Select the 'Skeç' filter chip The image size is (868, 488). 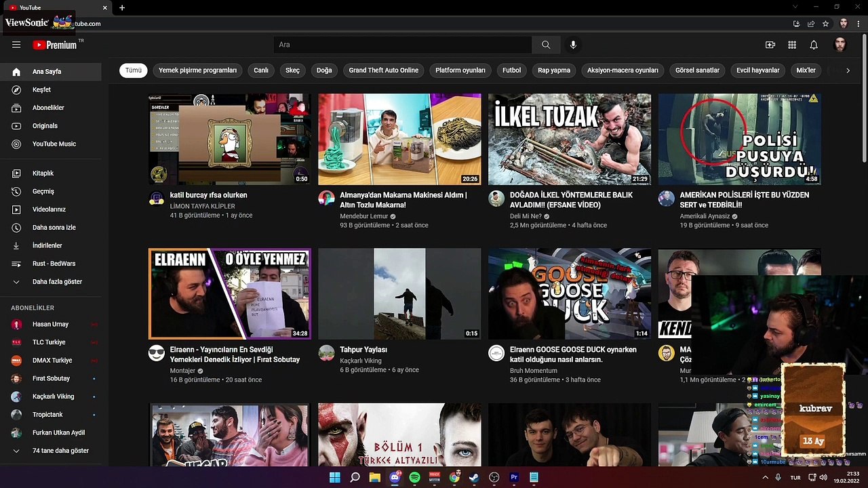(292, 70)
